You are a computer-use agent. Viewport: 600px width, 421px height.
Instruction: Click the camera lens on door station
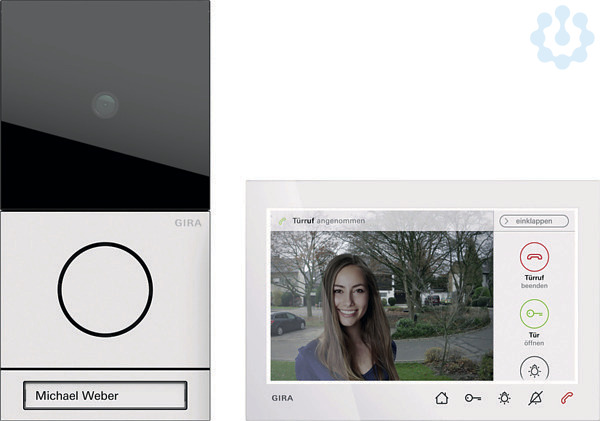coord(104,102)
